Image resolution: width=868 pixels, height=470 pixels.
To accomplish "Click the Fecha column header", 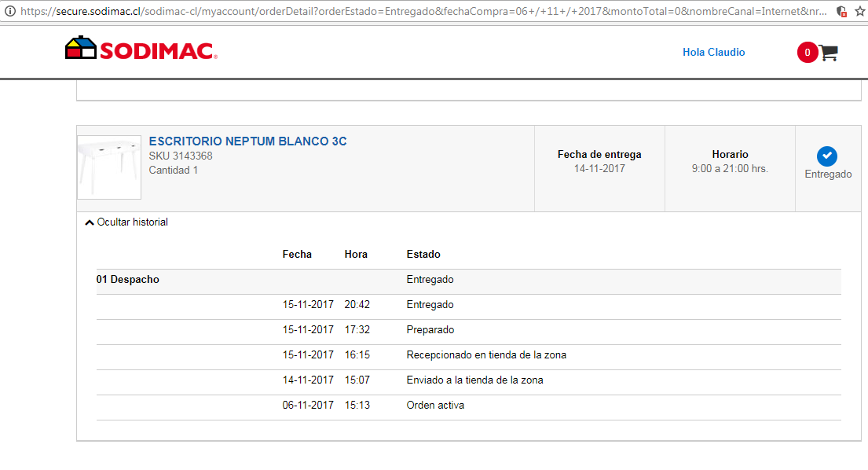I will [297, 254].
